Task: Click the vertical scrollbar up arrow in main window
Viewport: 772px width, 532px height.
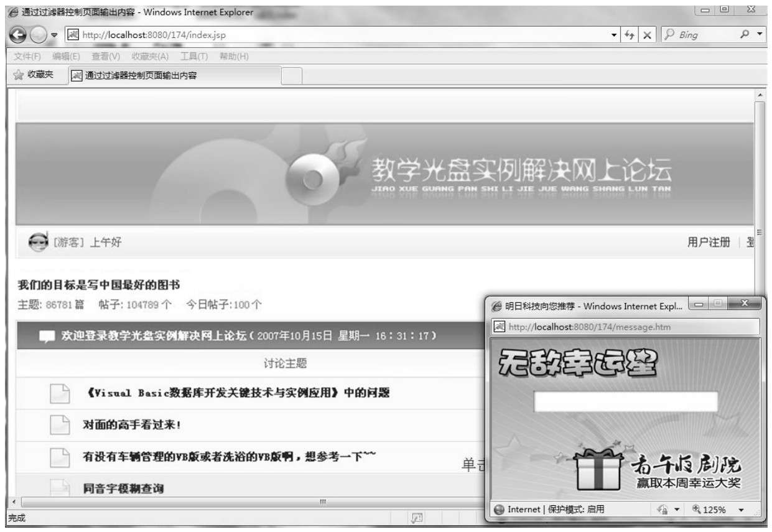Action: point(760,95)
